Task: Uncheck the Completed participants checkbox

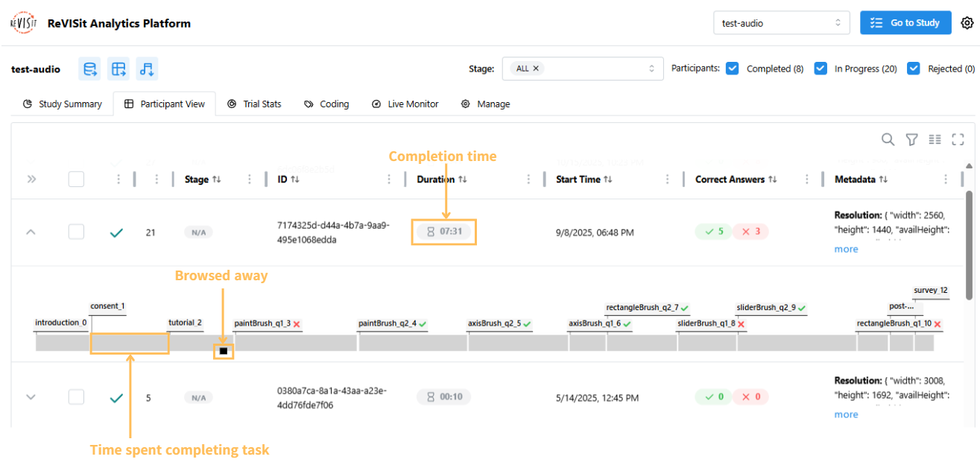Action: pos(733,69)
